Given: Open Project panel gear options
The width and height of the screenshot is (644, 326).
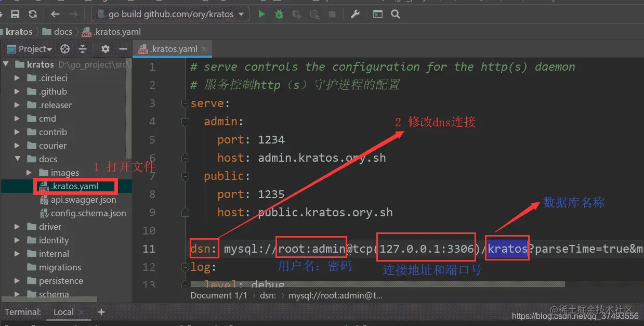Looking at the screenshot, I should (106, 49).
